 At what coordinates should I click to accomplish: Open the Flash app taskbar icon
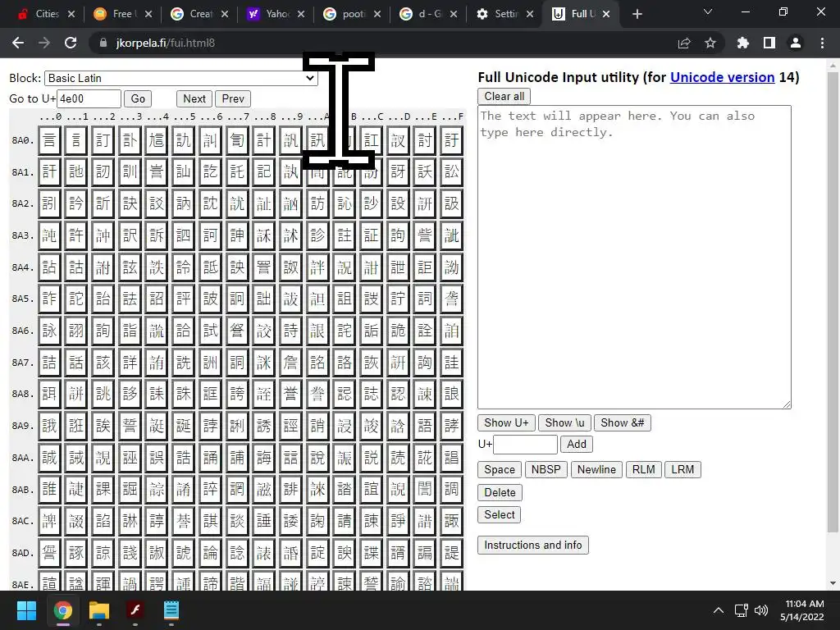click(135, 610)
